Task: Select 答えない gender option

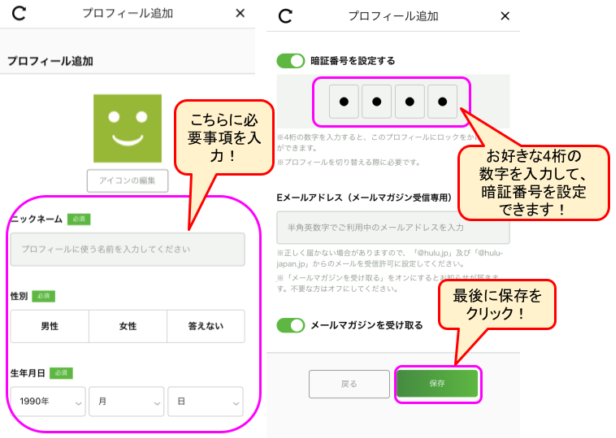Action: pos(206,326)
